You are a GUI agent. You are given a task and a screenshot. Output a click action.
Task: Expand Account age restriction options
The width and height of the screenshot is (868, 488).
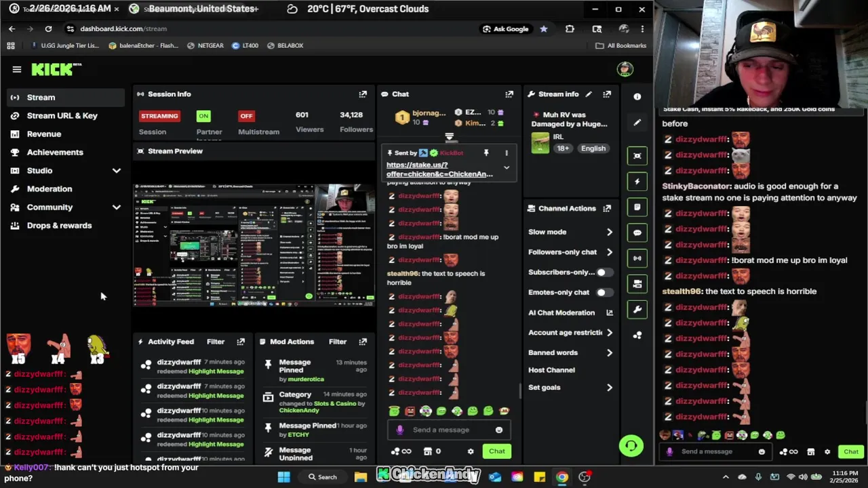click(x=610, y=333)
